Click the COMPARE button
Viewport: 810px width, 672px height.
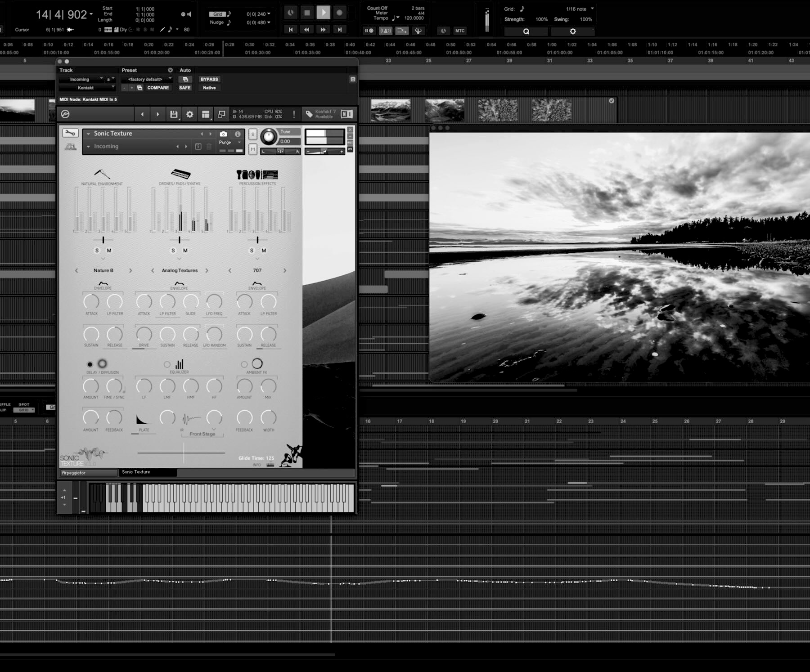click(x=157, y=88)
